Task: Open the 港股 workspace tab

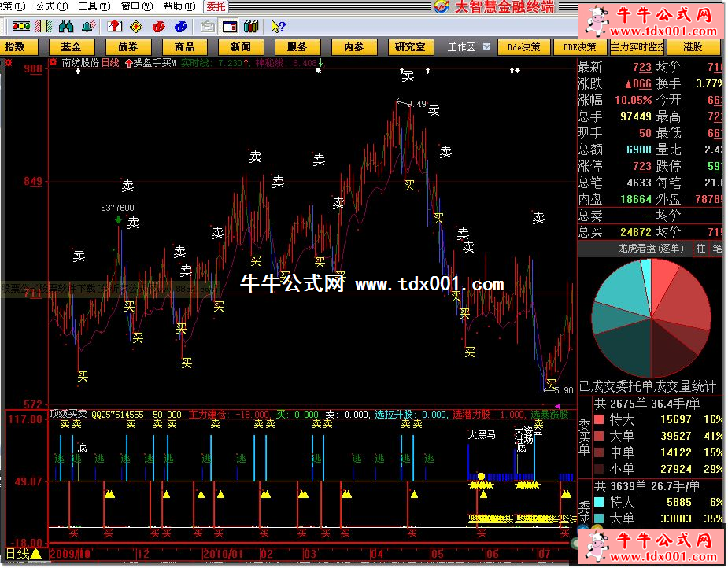Action: pos(693,47)
